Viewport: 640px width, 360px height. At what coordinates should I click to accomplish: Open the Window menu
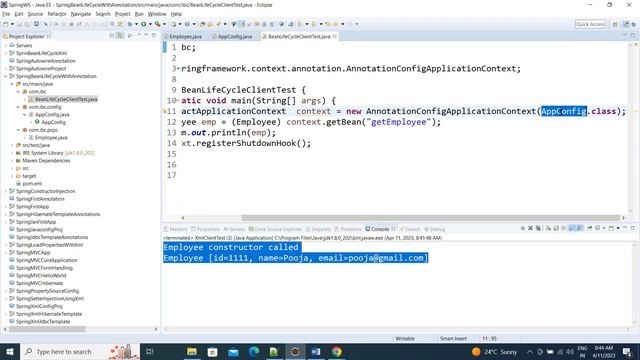[x=157, y=14]
